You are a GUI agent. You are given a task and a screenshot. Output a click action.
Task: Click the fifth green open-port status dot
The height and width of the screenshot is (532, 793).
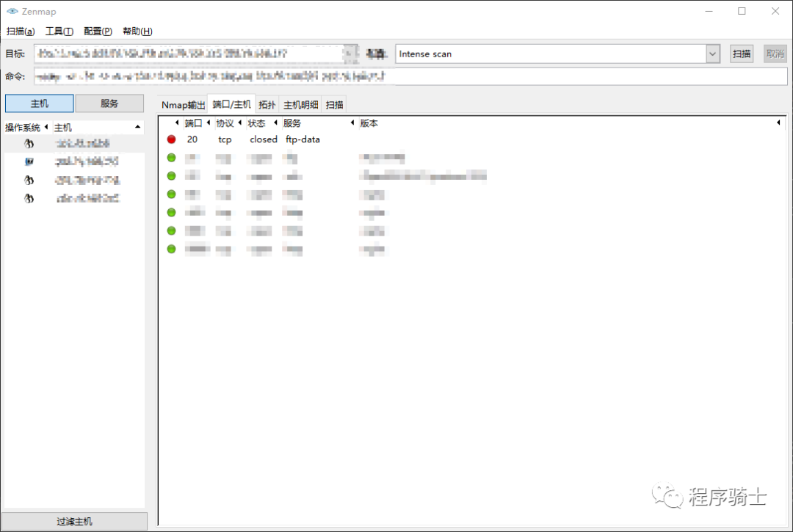click(x=171, y=230)
